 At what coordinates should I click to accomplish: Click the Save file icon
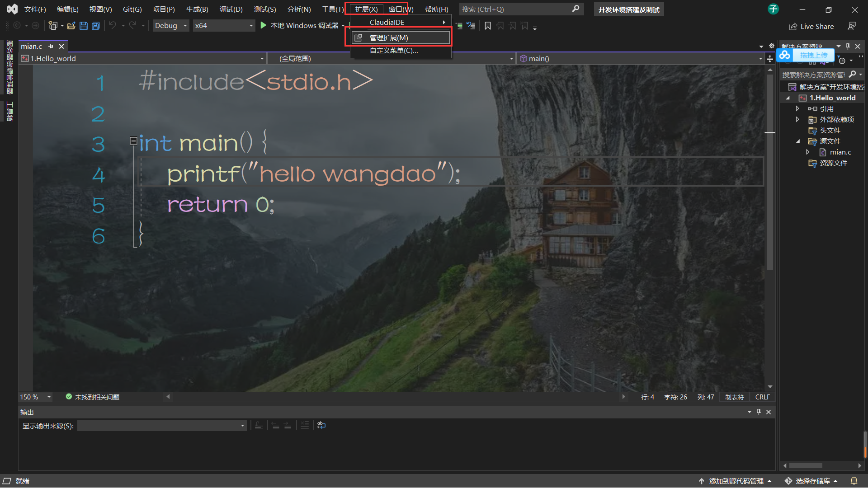click(x=83, y=25)
